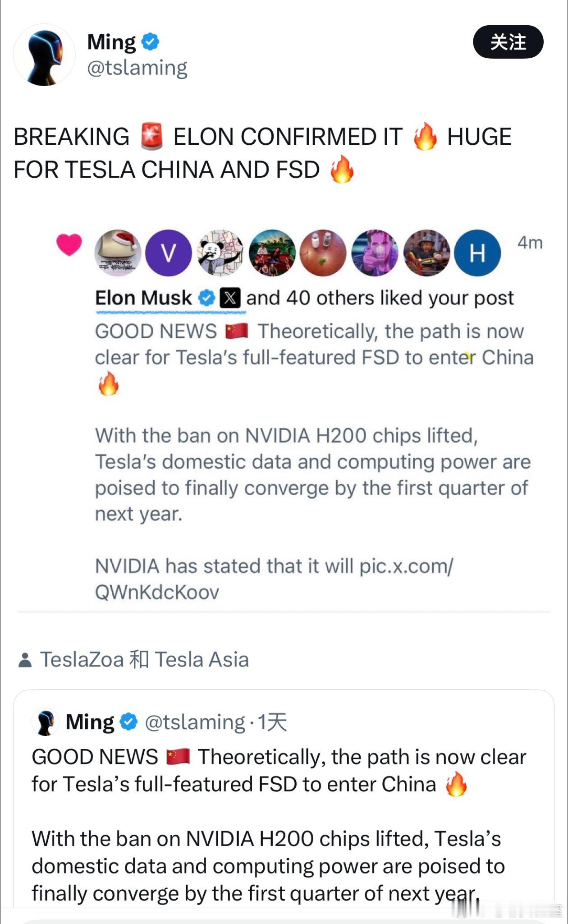The image size is (568, 924).
Task: Tap the 关注 follow button
Action: click(x=508, y=42)
